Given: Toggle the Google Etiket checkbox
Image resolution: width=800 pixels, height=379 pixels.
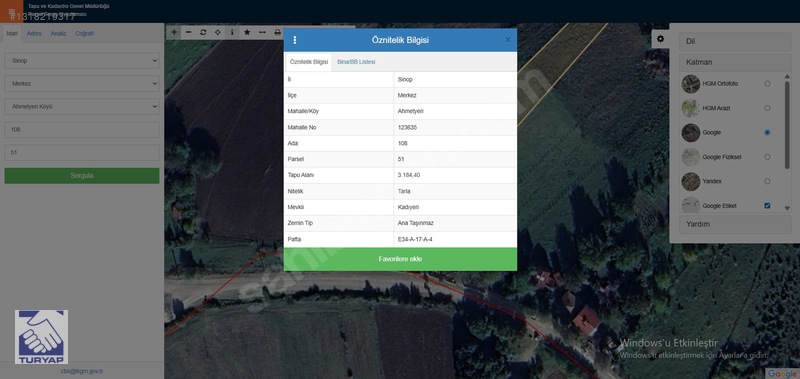Looking at the screenshot, I should tap(767, 206).
